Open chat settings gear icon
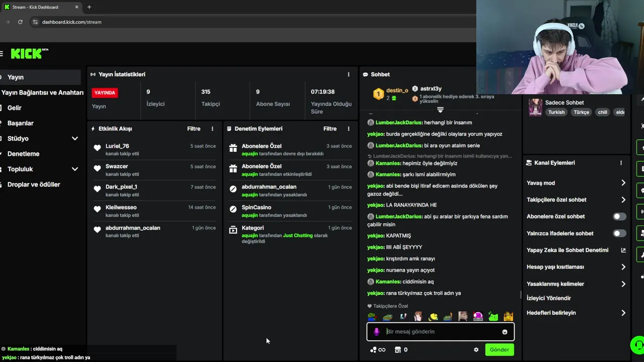This screenshot has width=644, height=362. click(476, 350)
